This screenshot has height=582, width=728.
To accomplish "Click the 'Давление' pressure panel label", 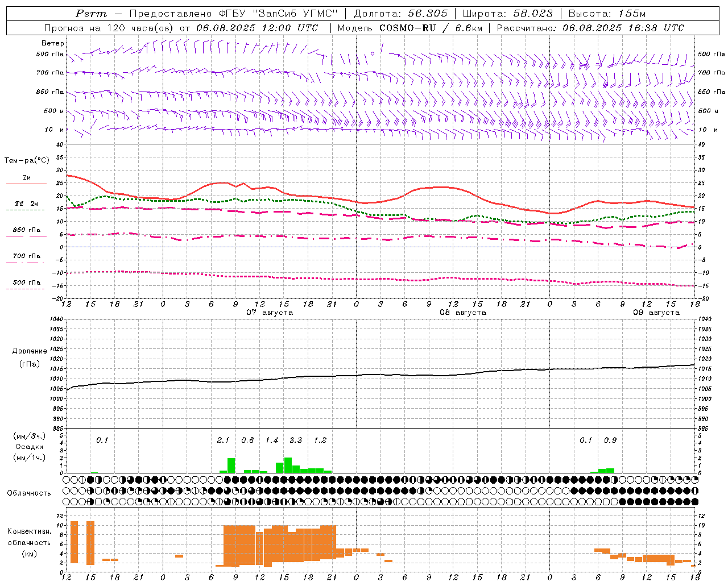I will pos(30,351).
